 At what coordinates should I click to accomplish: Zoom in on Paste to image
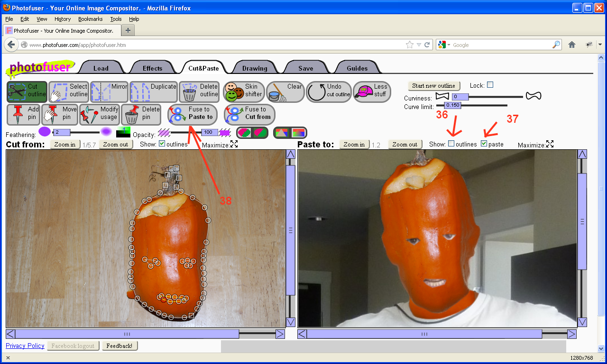point(354,145)
